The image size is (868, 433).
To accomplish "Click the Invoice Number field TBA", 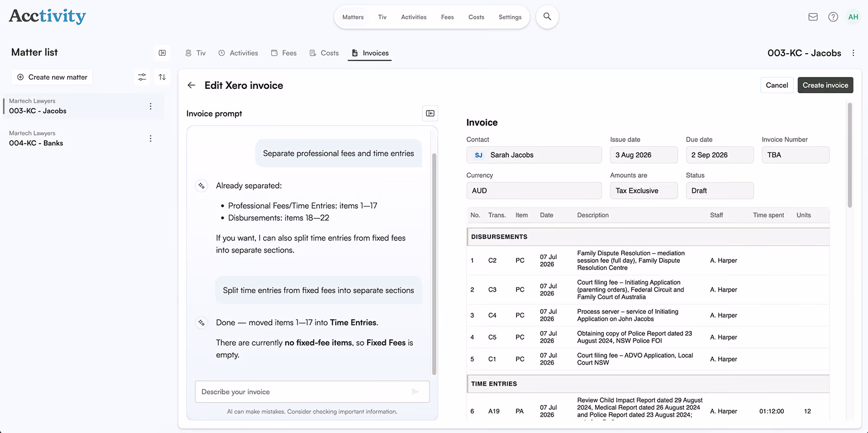I will click(x=795, y=155).
